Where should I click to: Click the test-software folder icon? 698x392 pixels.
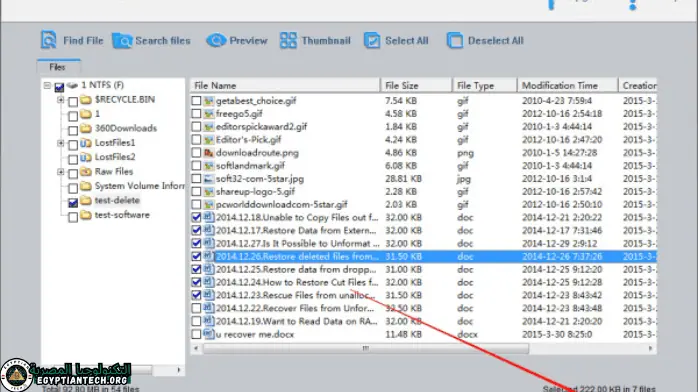point(86,215)
